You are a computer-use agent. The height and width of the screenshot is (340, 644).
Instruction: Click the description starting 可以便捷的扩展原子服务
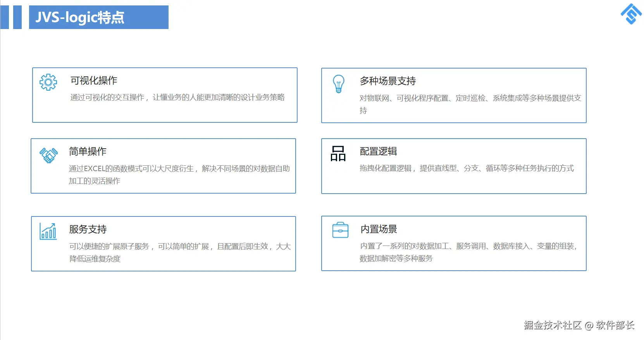click(x=180, y=252)
